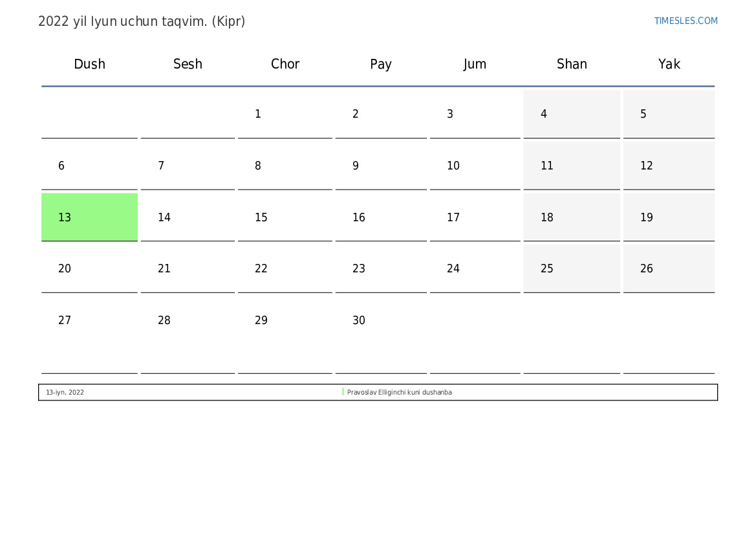Click on date 10 under Jum
The width and height of the screenshot is (756, 535).
(x=475, y=166)
